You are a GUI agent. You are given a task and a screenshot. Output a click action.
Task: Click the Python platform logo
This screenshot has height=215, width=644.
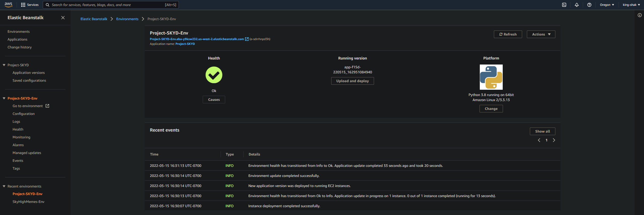(x=491, y=77)
